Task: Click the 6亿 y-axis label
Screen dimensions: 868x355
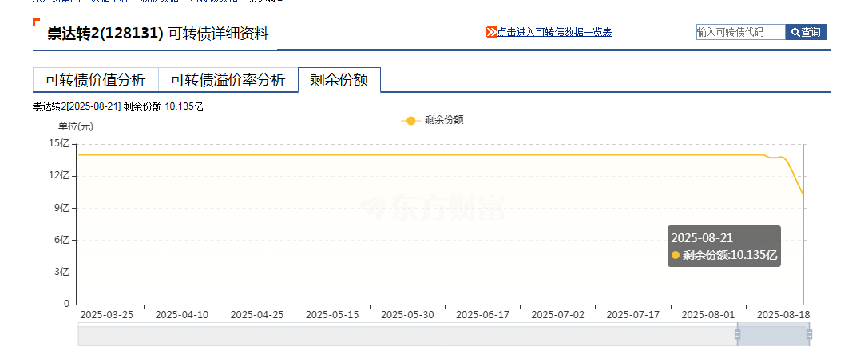Action: coord(61,240)
